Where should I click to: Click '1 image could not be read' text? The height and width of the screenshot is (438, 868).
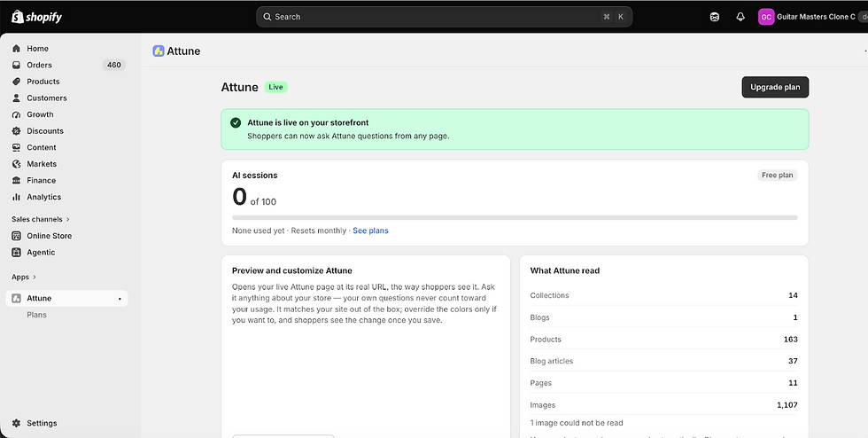click(x=577, y=423)
